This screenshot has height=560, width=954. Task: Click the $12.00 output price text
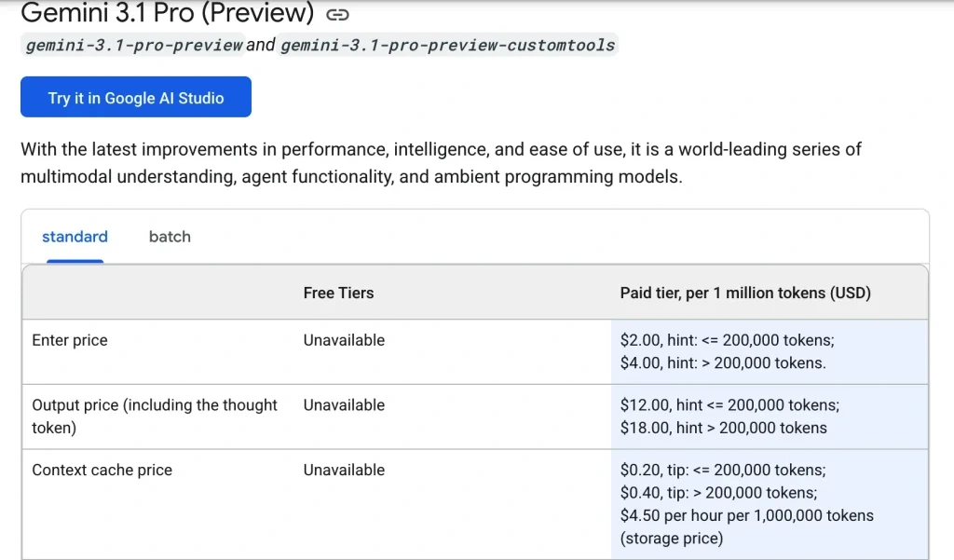click(x=729, y=405)
